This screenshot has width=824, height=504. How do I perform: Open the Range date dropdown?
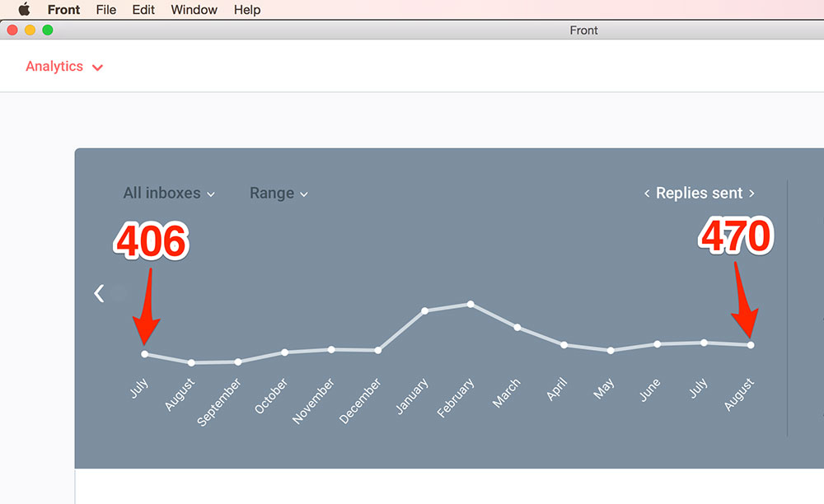click(x=279, y=194)
